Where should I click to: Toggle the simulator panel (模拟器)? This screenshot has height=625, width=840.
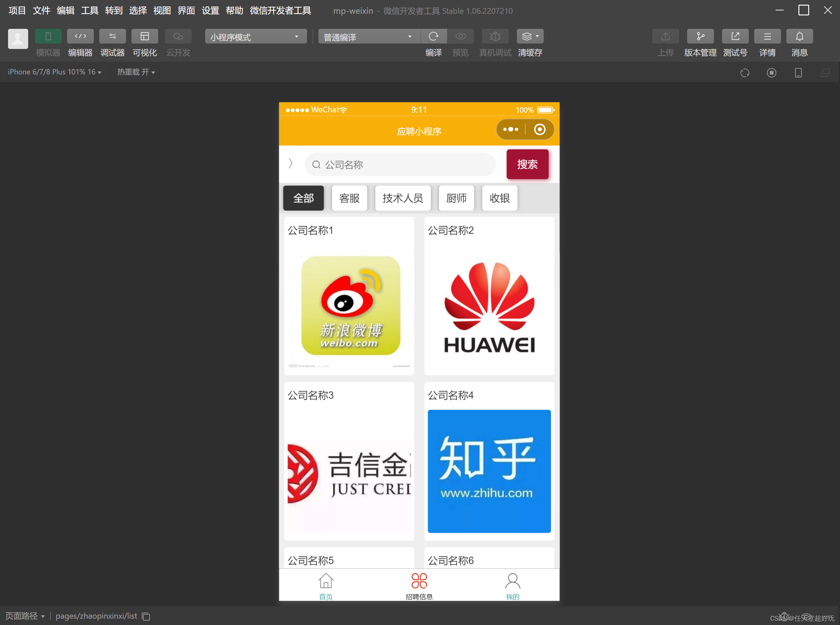[x=48, y=36]
